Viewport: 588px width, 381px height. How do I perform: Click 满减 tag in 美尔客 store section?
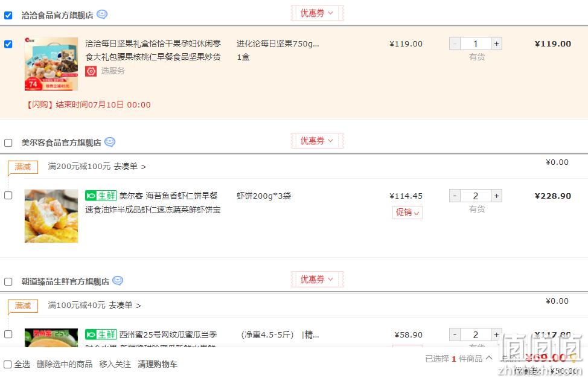point(23,167)
